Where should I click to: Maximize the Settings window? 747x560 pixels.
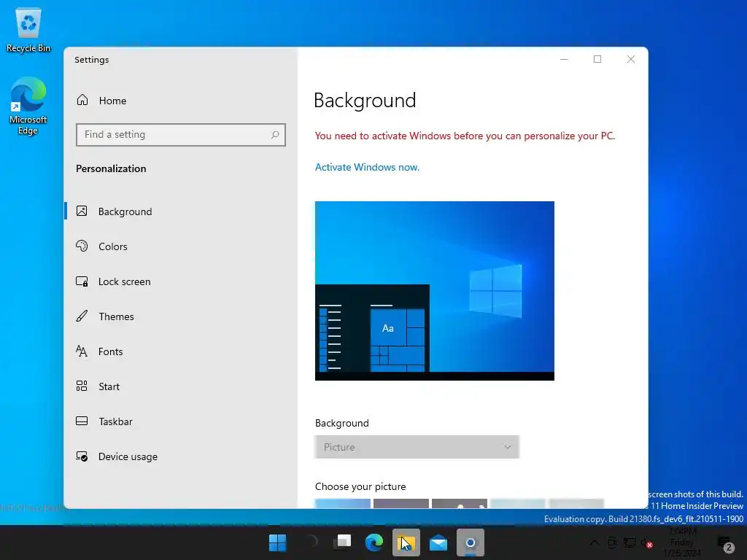click(597, 59)
